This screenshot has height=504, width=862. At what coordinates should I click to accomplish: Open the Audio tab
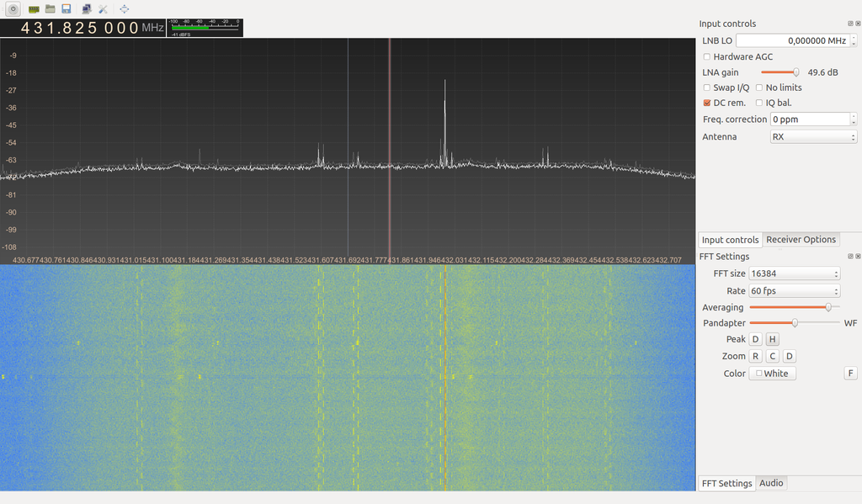(x=771, y=483)
